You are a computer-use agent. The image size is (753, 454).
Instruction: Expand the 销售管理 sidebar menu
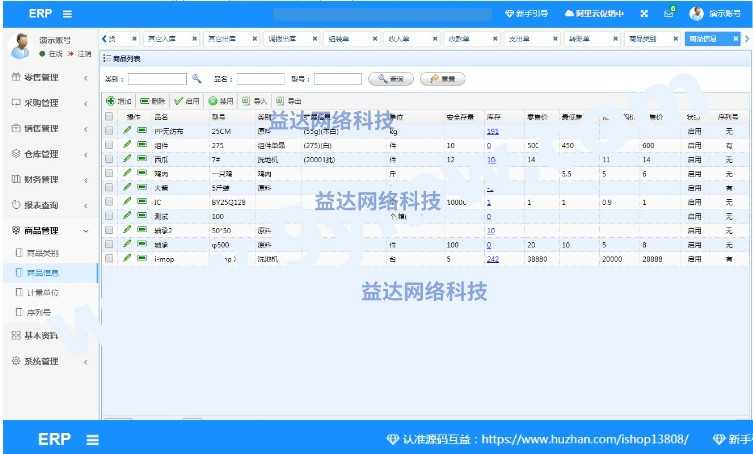point(50,128)
